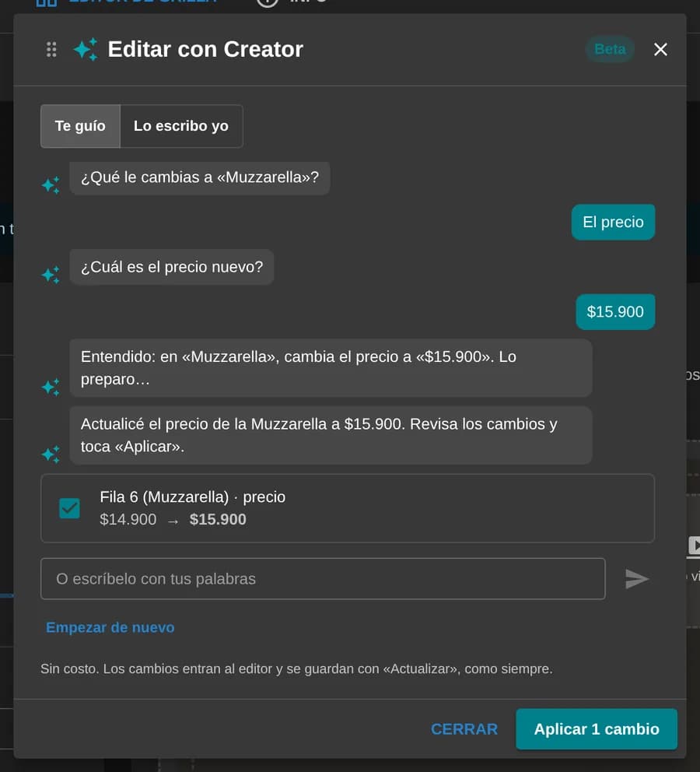Click the Fila 6 (Muzzarella) · precio label
The width and height of the screenshot is (700, 772).
[192, 497]
